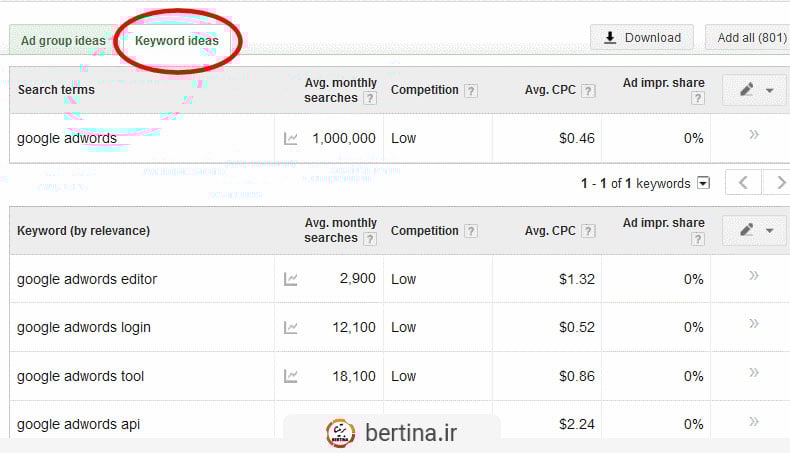Click the 12,100 monthly searches value
The image size is (790, 453).
click(354, 328)
